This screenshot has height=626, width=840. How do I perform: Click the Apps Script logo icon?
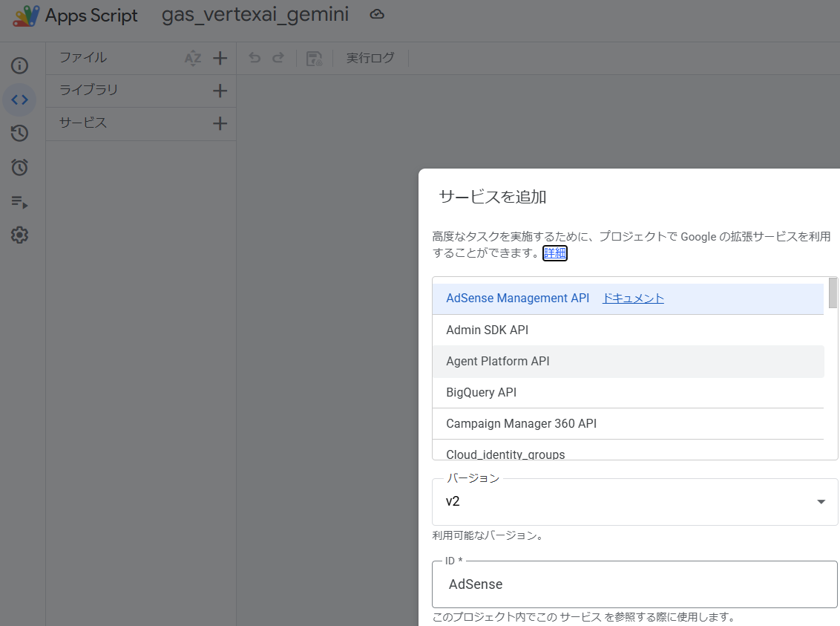pos(26,16)
